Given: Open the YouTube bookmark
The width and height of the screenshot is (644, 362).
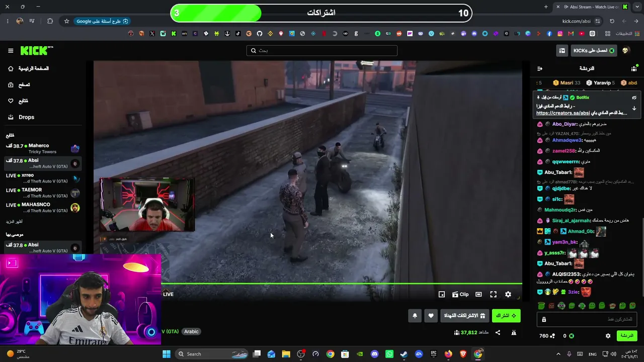Looking at the screenshot, I should tap(582, 34).
